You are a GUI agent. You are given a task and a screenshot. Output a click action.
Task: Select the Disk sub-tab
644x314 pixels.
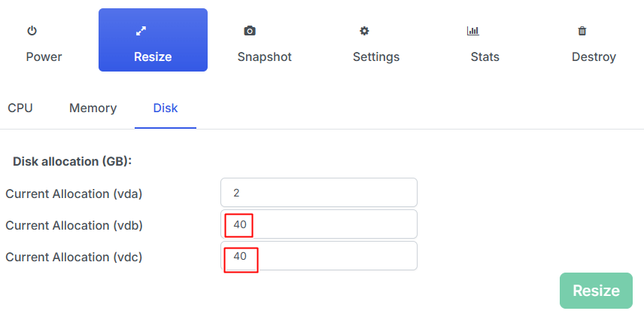[x=166, y=108]
